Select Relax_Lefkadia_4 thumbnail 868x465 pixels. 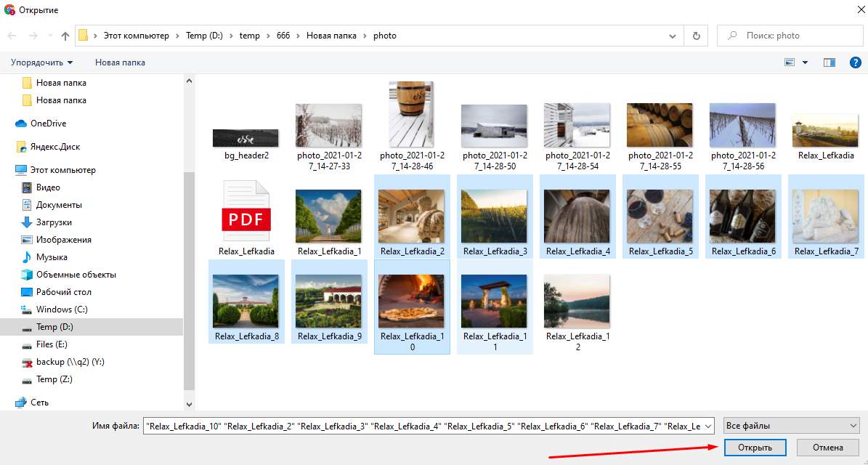[x=577, y=217]
